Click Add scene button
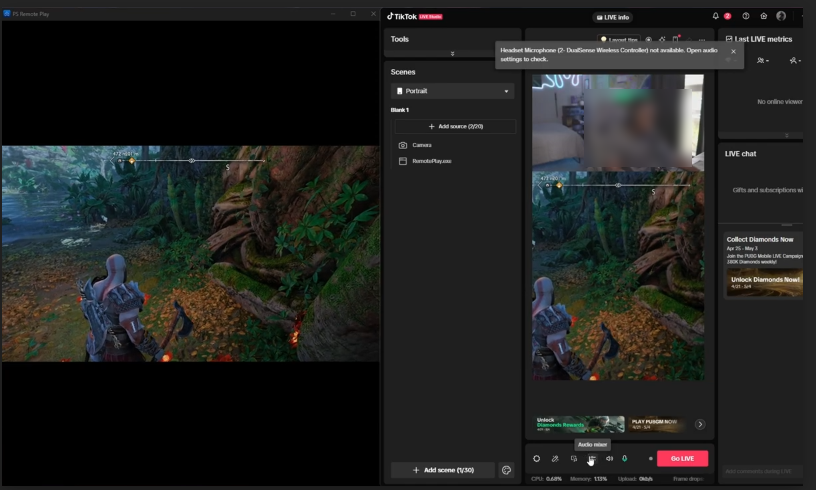The width and height of the screenshot is (816, 490). coord(442,470)
